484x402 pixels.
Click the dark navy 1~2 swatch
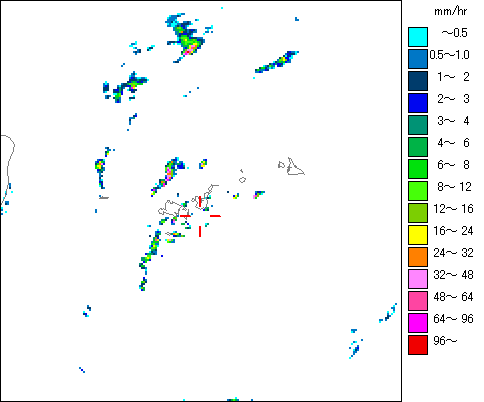(418, 81)
